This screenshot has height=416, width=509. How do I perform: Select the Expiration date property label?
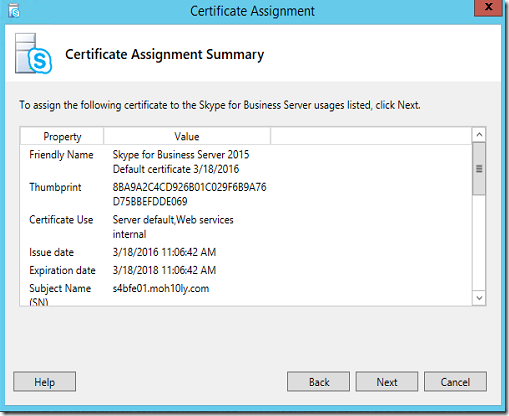point(62,270)
